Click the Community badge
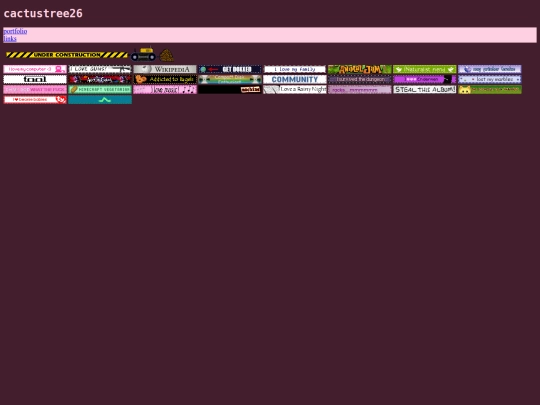Screen dimensions: 540x405 (x=295, y=80)
